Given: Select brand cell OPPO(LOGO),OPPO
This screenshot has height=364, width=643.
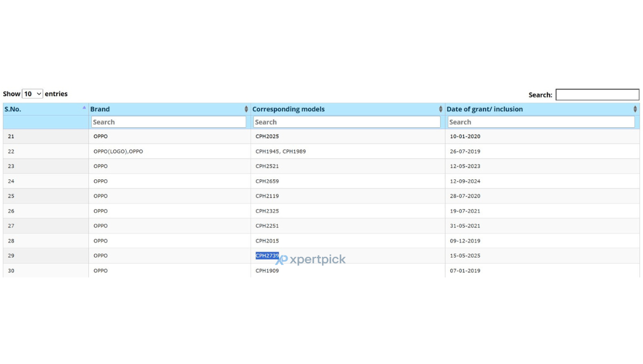Looking at the screenshot, I should pyautogui.click(x=169, y=151).
